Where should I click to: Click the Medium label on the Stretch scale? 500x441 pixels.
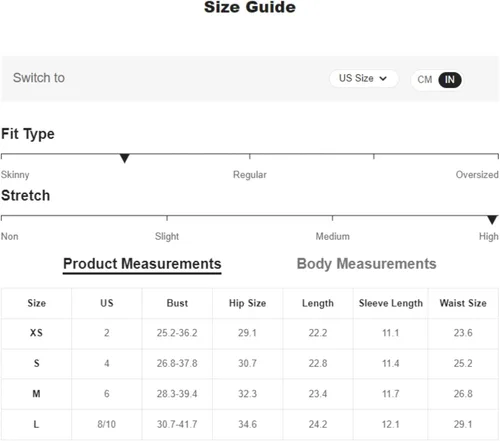coord(333,236)
